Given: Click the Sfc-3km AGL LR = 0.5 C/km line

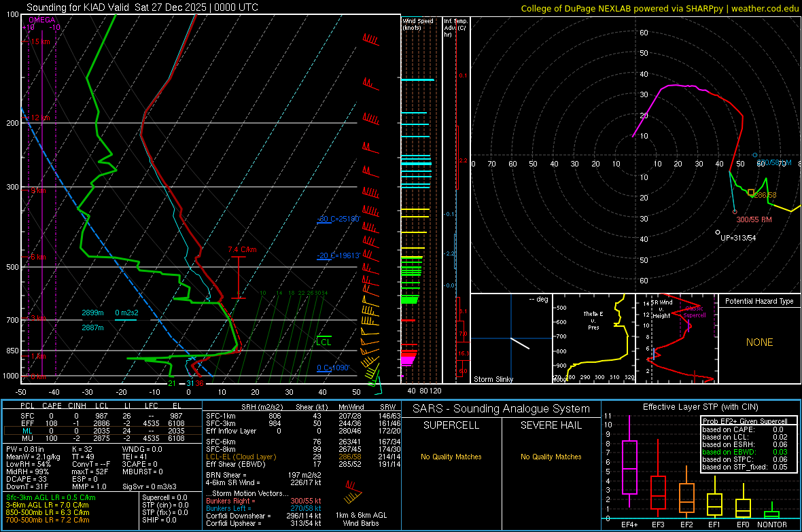Looking at the screenshot, I should click(51, 497).
